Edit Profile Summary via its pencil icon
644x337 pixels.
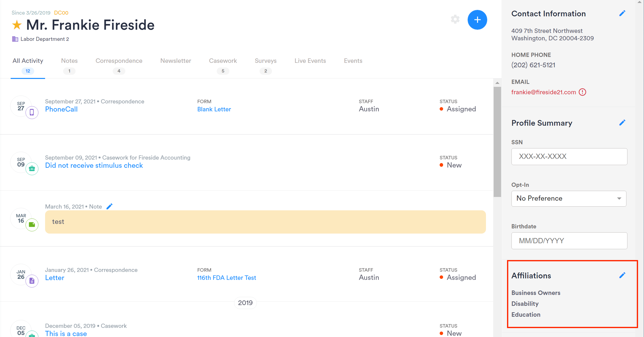pyautogui.click(x=622, y=122)
